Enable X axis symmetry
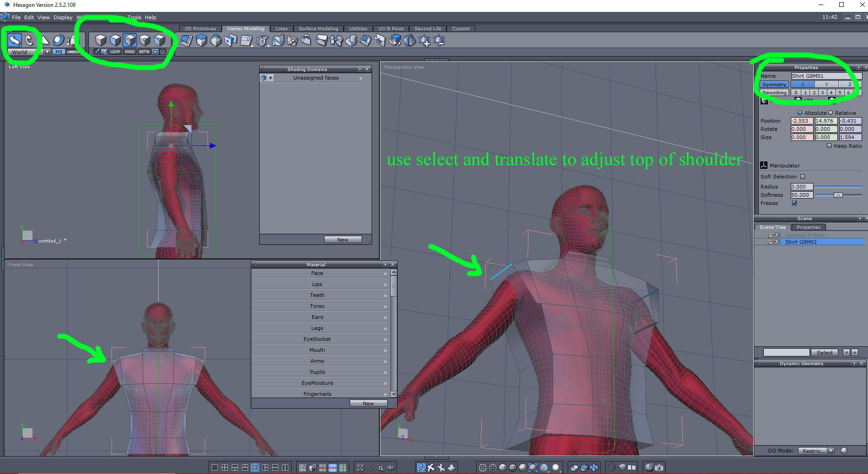This screenshot has width=868, height=474. (x=802, y=84)
